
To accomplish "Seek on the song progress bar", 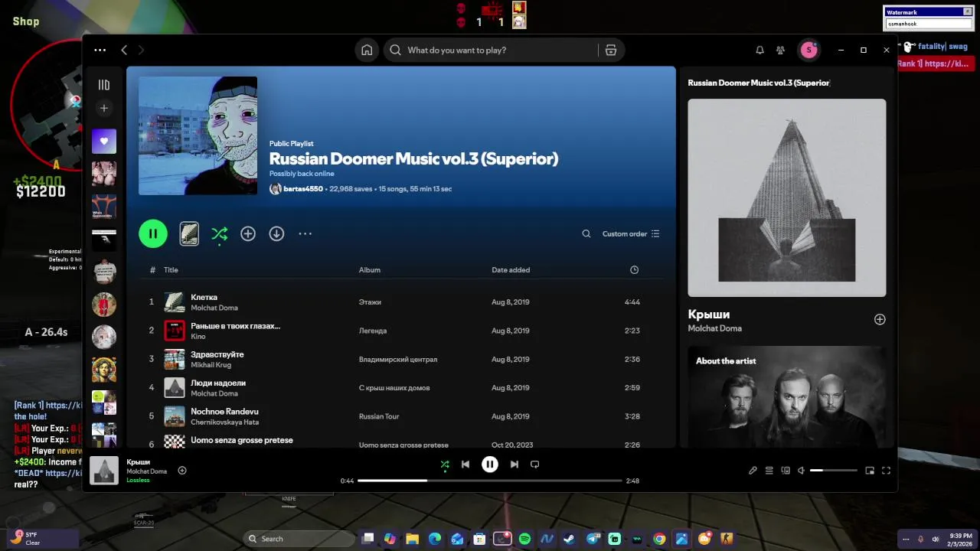I will [x=490, y=481].
